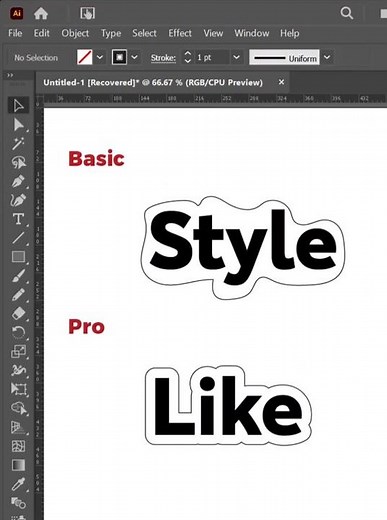Open the stroke weight dropdown
Screen dimensions: 387x520
[236, 57]
